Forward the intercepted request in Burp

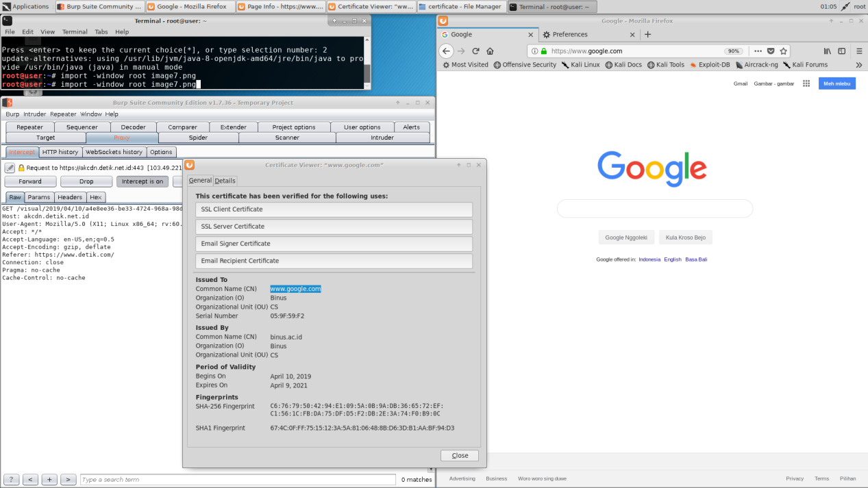point(30,181)
